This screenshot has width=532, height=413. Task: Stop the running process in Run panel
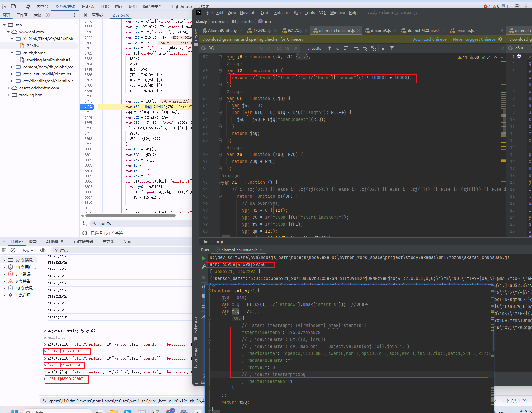tap(204, 277)
